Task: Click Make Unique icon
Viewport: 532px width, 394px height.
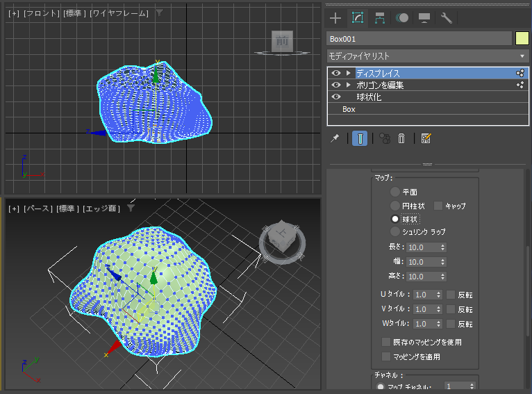Action: pos(385,138)
